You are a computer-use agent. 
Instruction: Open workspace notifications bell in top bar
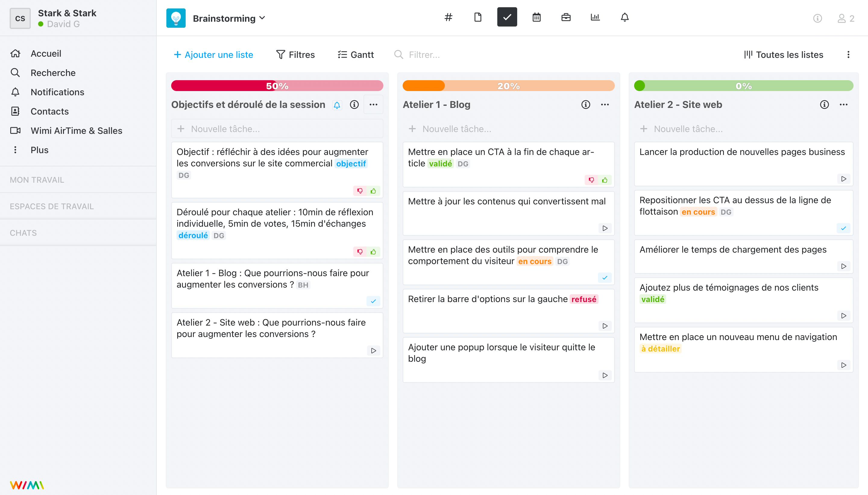coord(625,17)
